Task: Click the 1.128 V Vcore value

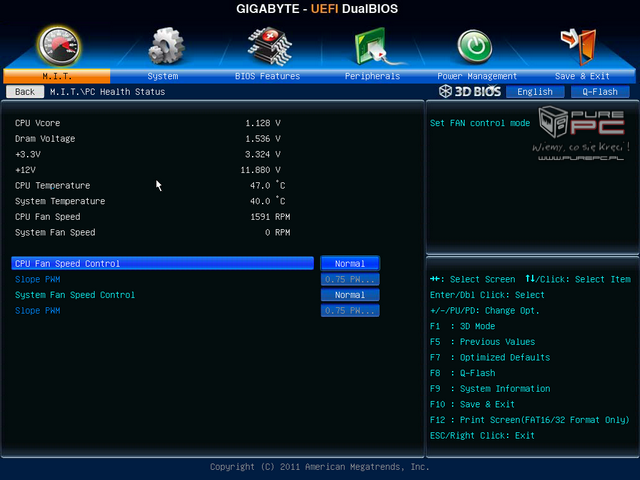Action: (x=263, y=123)
